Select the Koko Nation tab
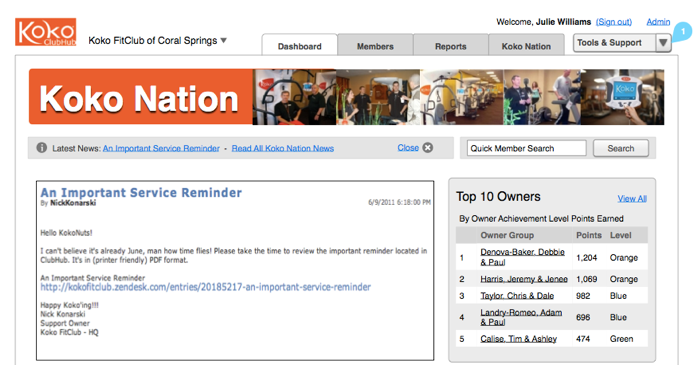 pyautogui.click(x=526, y=46)
